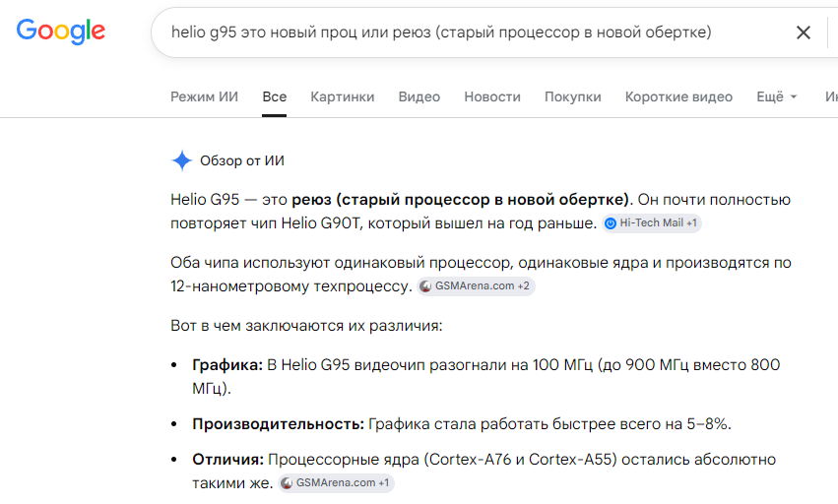Click the Обзор от ИИ heading
Viewport: 838px width, 504px height.
click(x=242, y=160)
